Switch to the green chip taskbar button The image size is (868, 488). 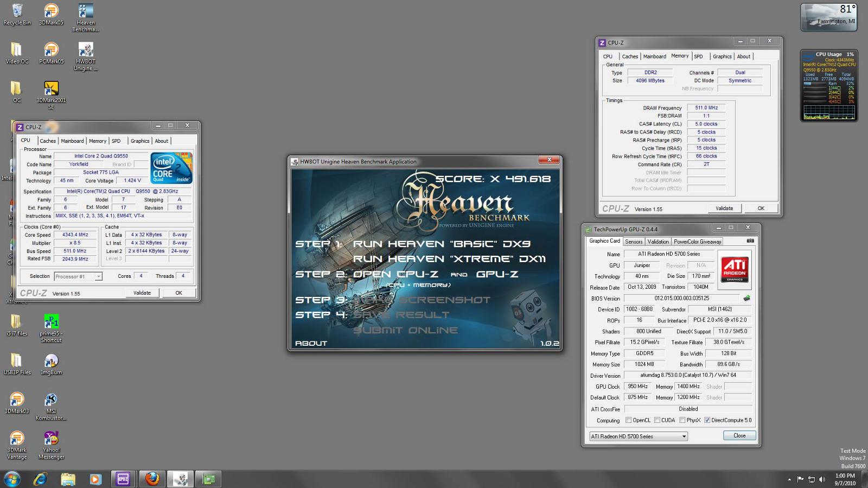(208, 479)
